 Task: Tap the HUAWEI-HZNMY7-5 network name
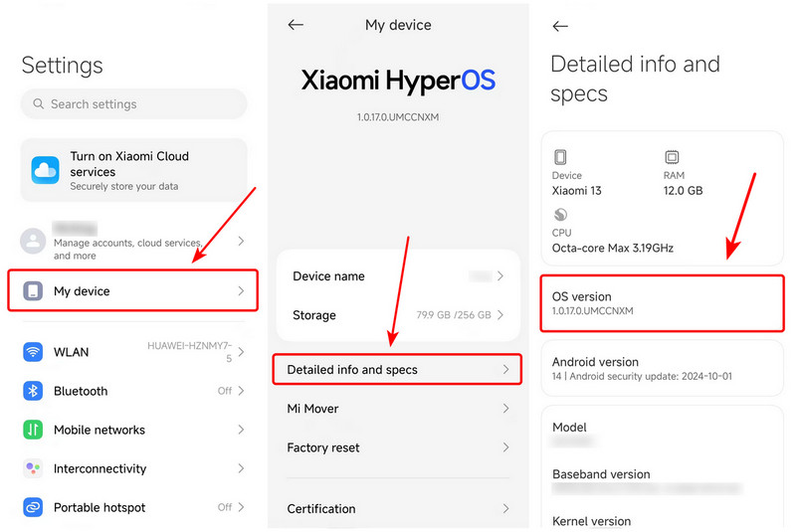click(190, 352)
